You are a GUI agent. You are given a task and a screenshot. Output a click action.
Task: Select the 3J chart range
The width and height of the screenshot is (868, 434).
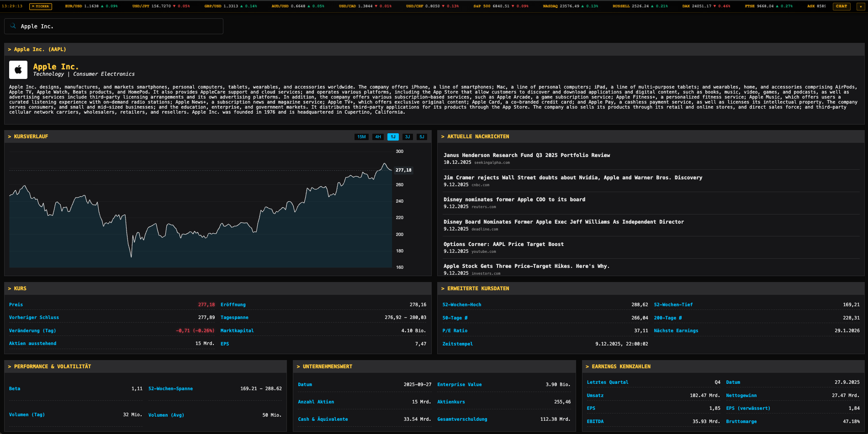tap(408, 137)
